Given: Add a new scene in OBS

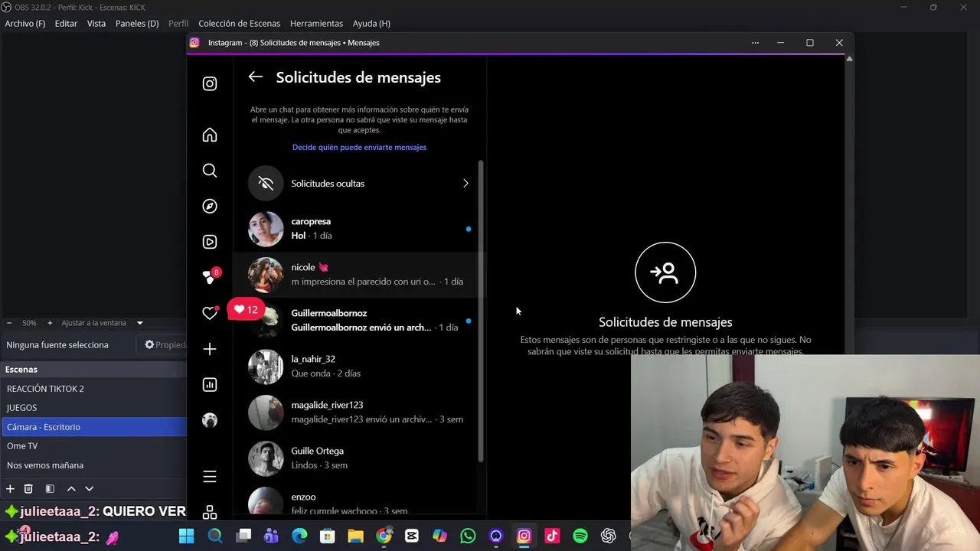Looking at the screenshot, I should (10, 488).
